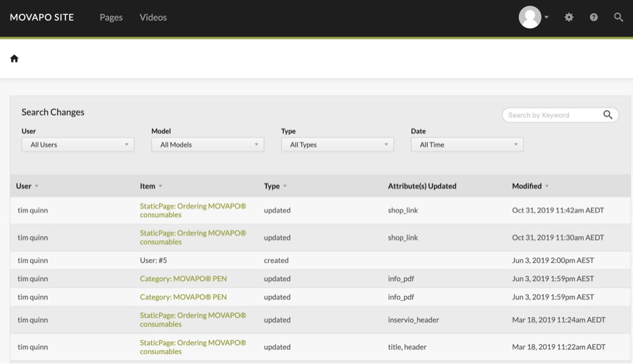The image size is (633, 364).
Task: Open the All Models dropdown
Action: pyautogui.click(x=207, y=145)
